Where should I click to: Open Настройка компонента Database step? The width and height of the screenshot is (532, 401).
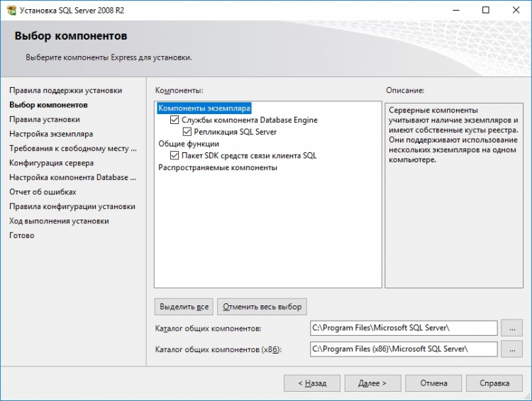(72, 177)
